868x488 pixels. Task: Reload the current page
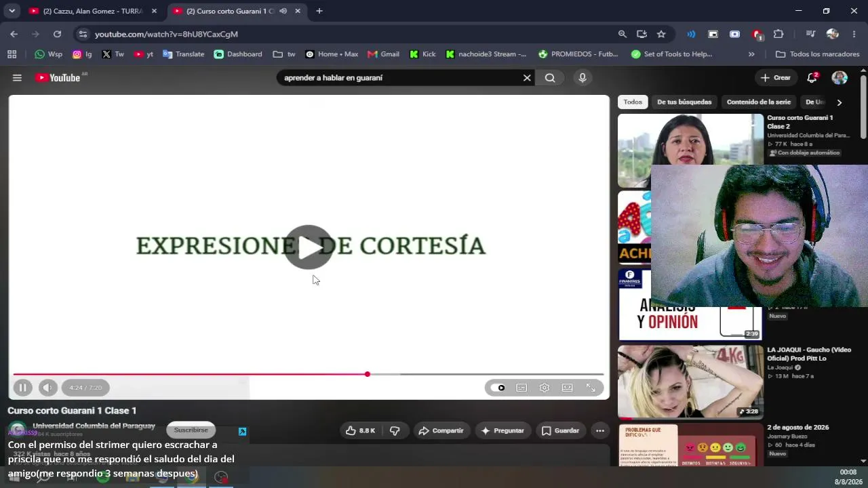[57, 34]
